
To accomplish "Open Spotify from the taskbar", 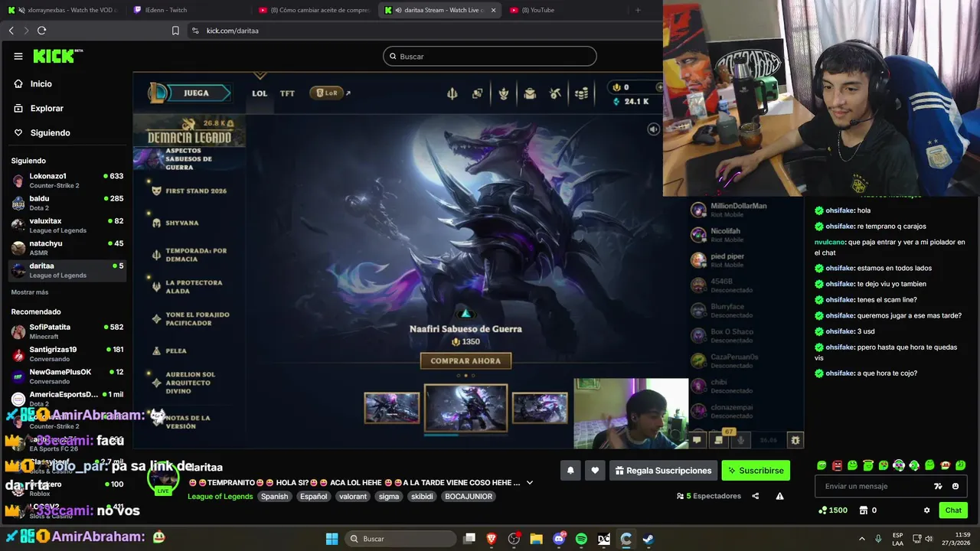I will (581, 539).
